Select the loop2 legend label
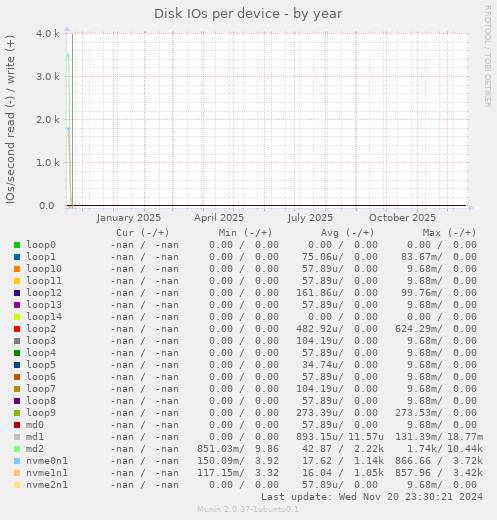This screenshot has height=520, width=497. (x=41, y=329)
